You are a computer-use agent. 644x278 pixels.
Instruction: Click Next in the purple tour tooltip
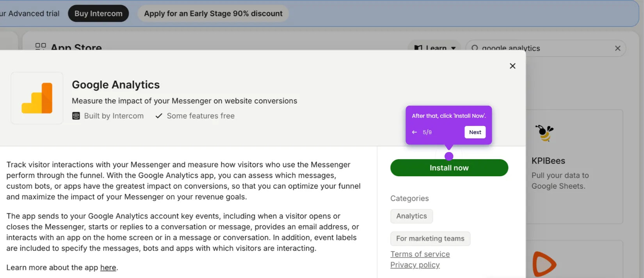pyautogui.click(x=475, y=132)
